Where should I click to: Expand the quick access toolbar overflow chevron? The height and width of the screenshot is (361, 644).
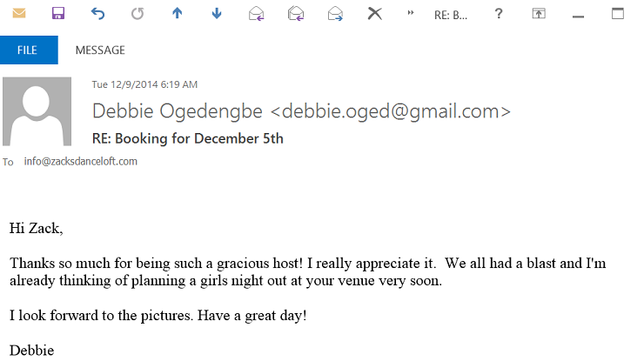click(410, 13)
